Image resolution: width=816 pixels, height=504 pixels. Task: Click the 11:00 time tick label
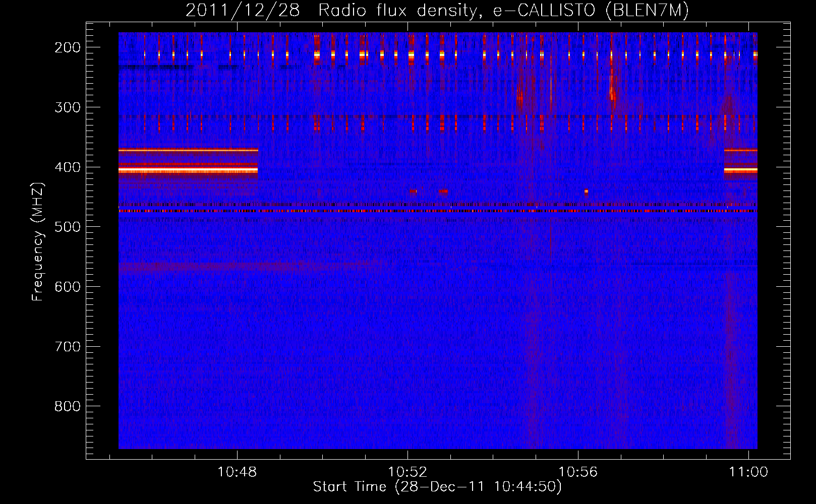pos(748,472)
